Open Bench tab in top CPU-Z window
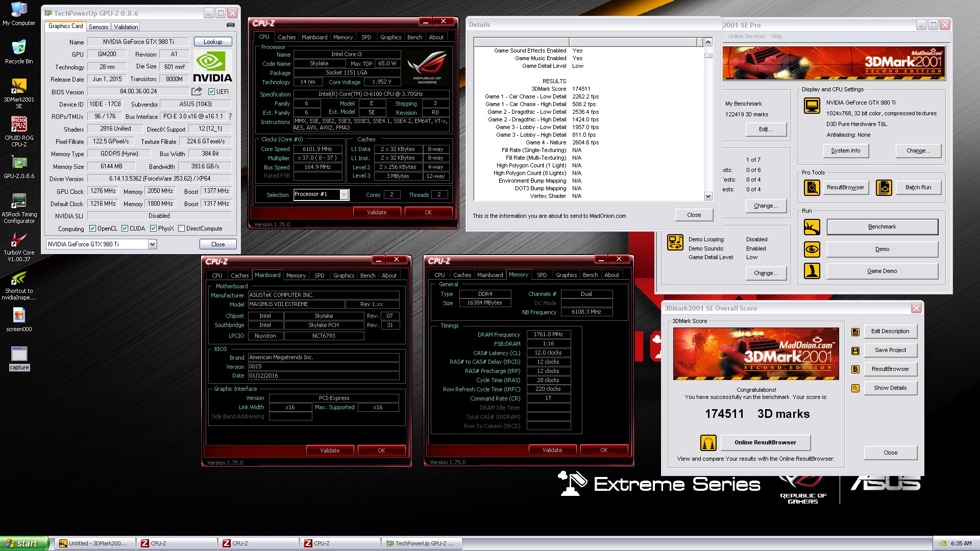The height and width of the screenshot is (551, 980). [x=414, y=37]
